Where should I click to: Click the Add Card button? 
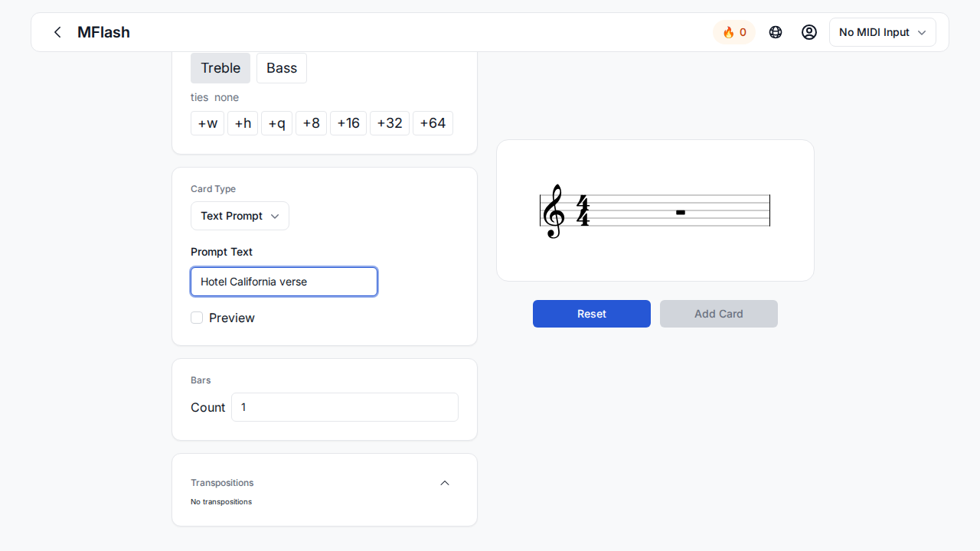point(718,314)
